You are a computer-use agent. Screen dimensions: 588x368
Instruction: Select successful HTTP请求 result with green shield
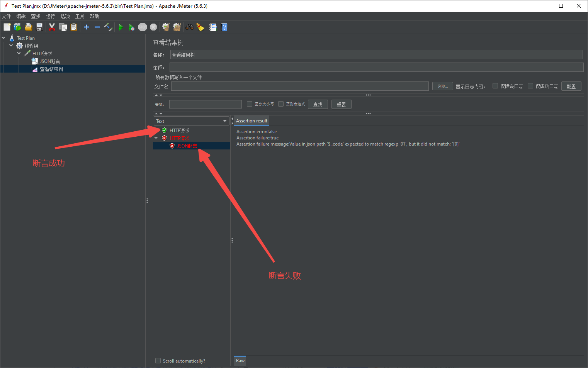[x=179, y=131]
